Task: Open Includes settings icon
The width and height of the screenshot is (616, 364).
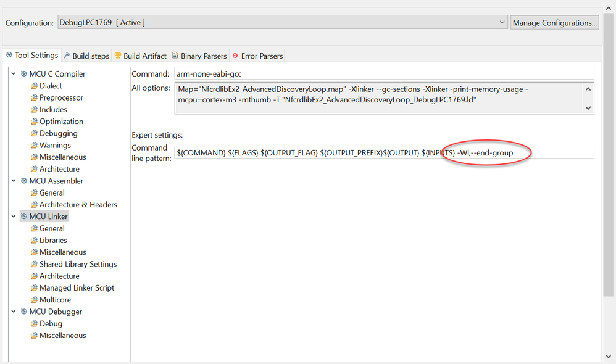Action: [x=34, y=109]
